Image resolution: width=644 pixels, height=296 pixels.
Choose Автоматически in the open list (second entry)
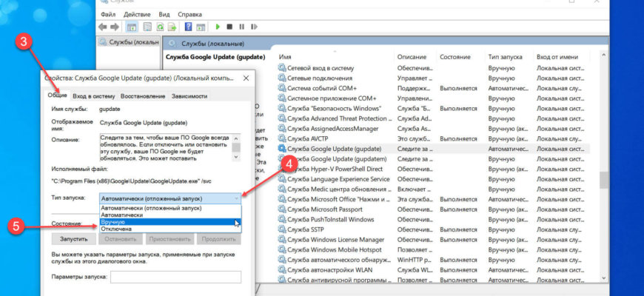click(x=170, y=215)
